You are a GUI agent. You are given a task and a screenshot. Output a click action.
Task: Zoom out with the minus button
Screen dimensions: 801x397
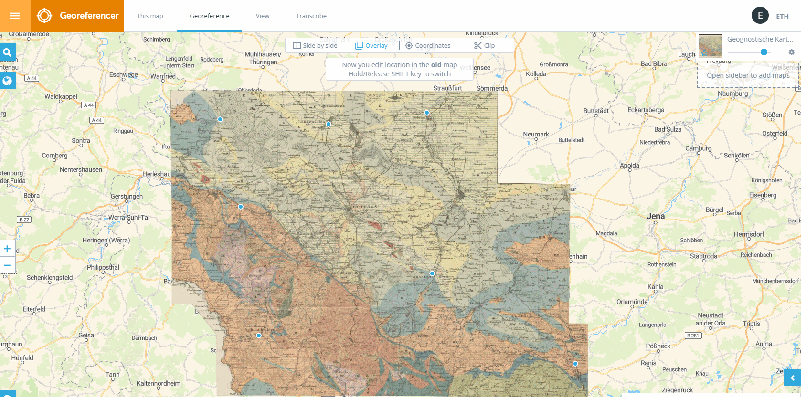pos(8,265)
